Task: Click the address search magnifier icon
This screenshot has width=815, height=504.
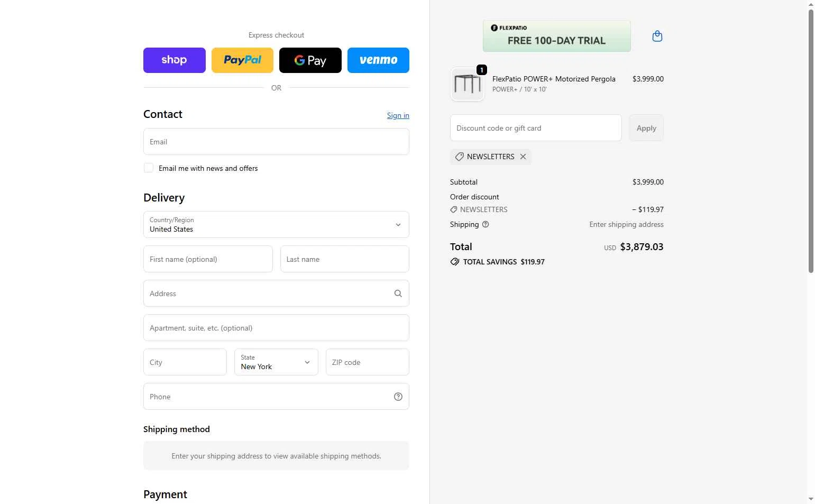Action: pos(398,294)
